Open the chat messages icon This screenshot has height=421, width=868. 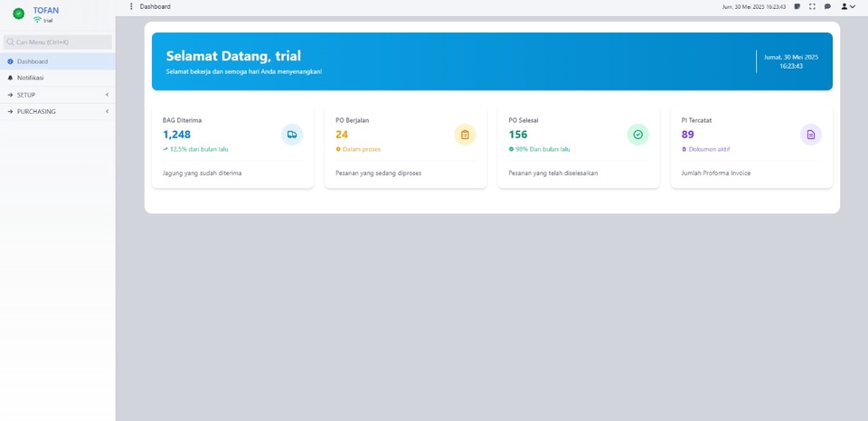pyautogui.click(x=827, y=6)
